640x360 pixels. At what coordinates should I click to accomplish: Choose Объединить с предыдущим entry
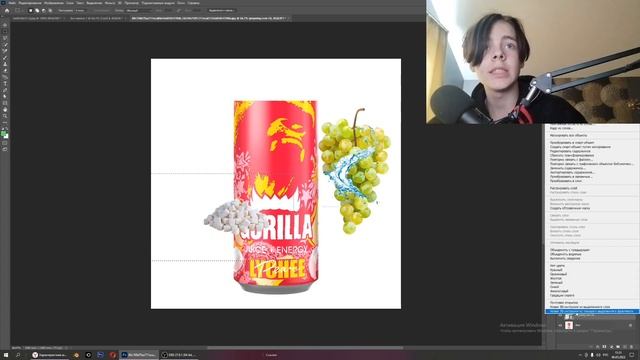tap(570, 250)
